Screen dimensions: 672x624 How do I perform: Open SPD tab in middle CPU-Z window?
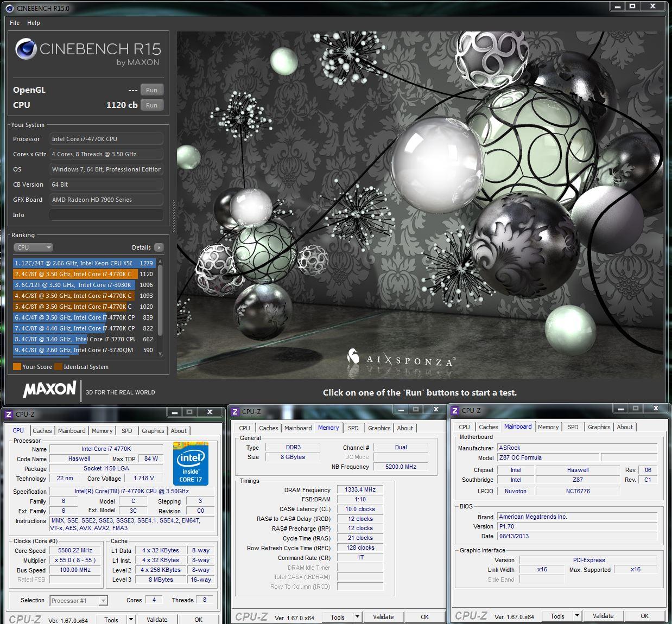tap(353, 428)
